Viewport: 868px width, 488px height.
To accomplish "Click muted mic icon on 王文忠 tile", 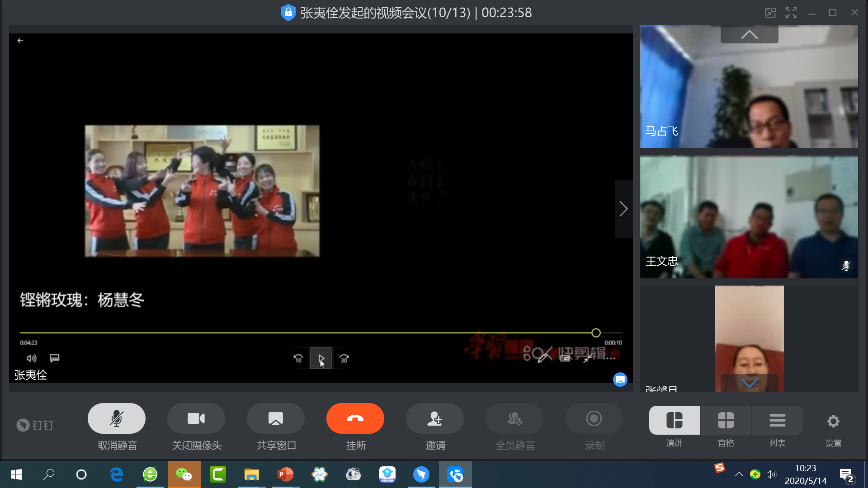I will 846,265.
